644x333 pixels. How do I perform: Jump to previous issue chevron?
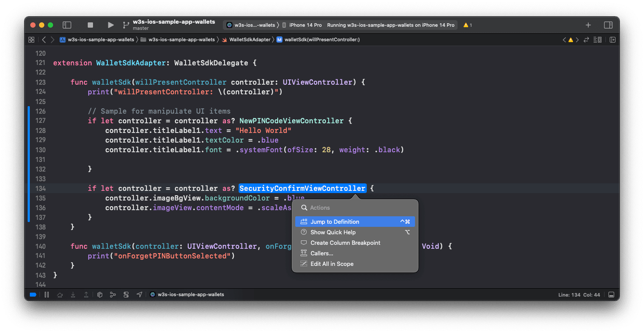point(565,39)
